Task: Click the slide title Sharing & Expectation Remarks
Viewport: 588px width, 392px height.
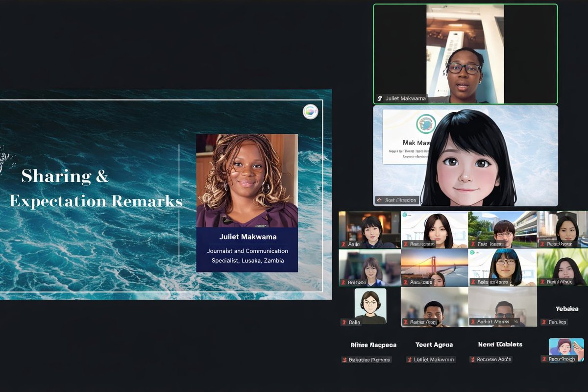Action: point(96,188)
